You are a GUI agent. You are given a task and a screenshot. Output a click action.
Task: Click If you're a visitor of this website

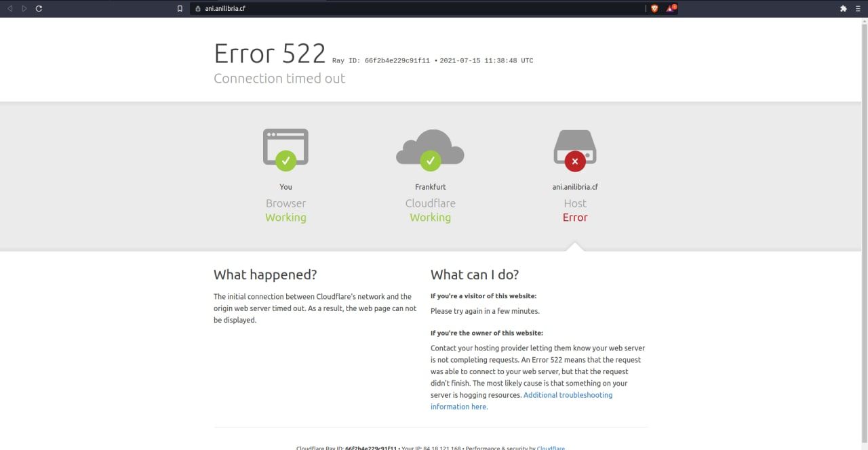[x=484, y=296]
